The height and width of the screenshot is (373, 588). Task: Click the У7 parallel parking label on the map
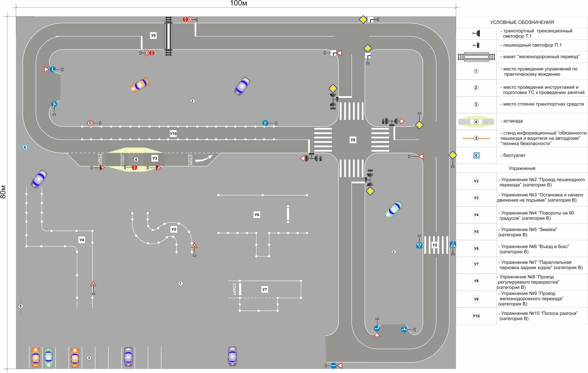265,289
